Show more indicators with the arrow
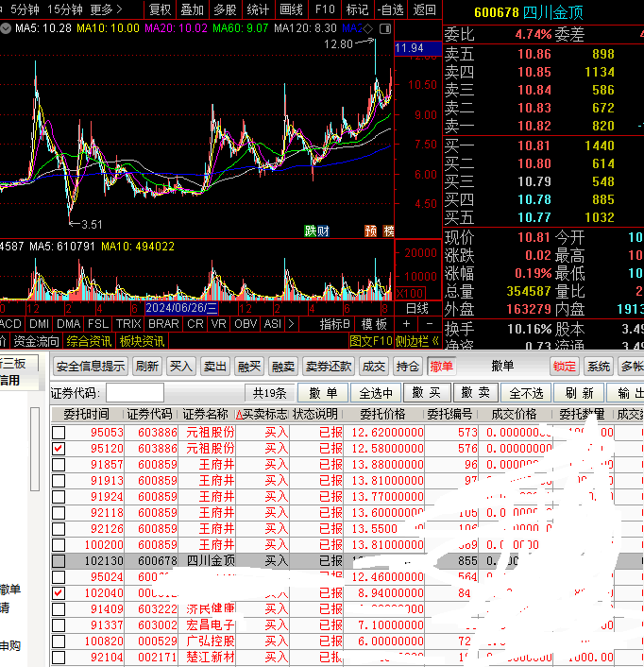Viewport: 644px width, 667px height. point(291,324)
